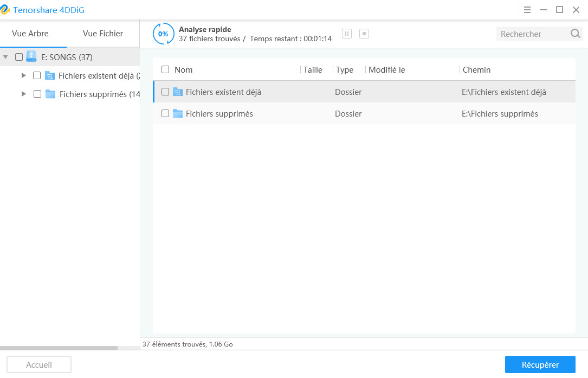Check Fichiers existent déjà in tree
This screenshot has width=588, height=378.
[37, 75]
